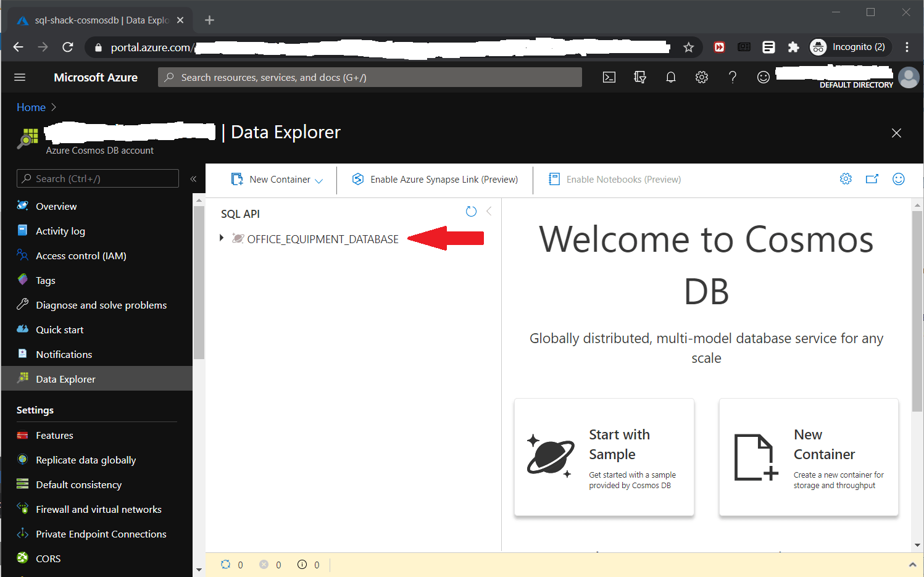
Task: Open the portal settings gear icon
Action: (702, 77)
